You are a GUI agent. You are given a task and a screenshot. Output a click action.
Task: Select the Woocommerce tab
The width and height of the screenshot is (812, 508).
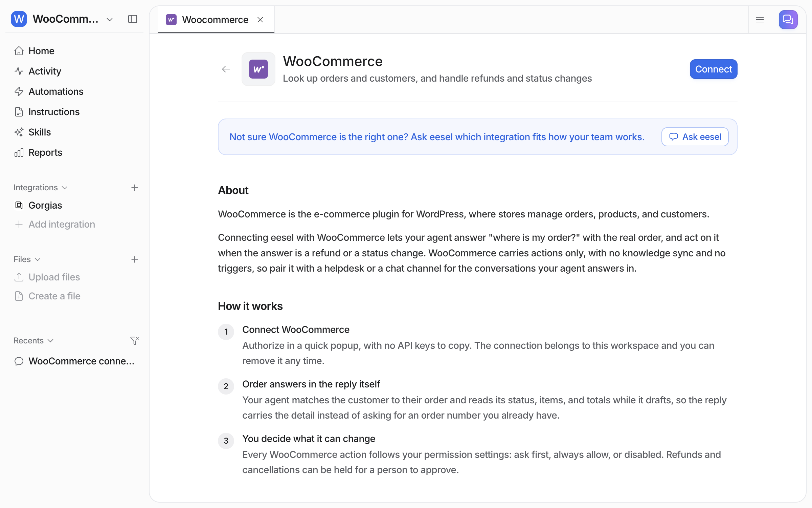tap(216, 20)
